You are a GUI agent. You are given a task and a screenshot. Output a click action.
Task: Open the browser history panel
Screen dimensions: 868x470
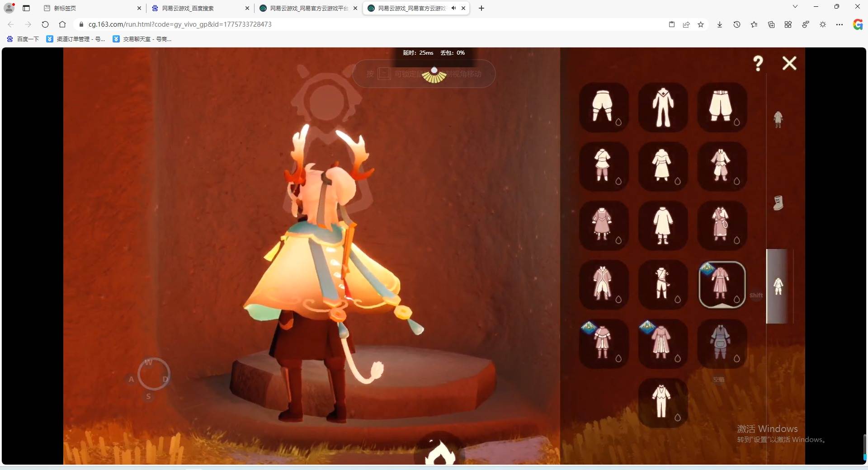point(737,24)
